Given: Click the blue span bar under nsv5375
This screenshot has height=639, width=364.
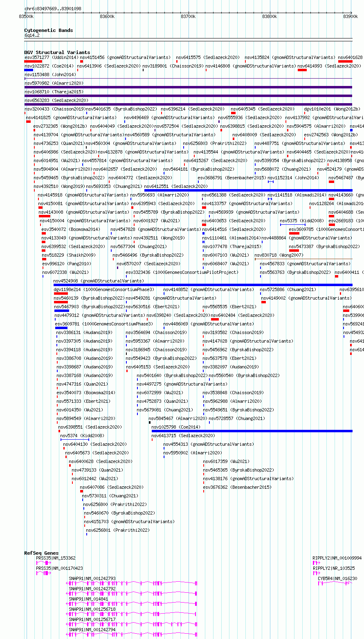Looking at the screenshot, I should pos(292,225).
